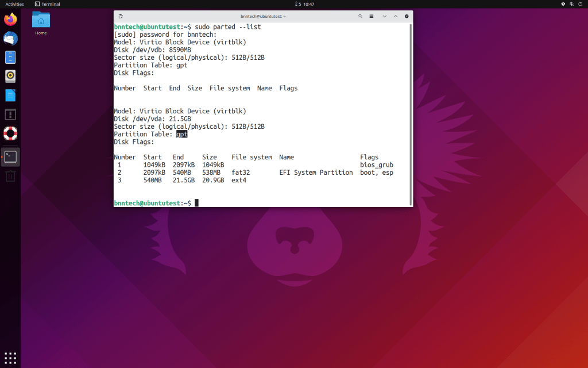Open the Trash in the dock
Image resolution: width=588 pixels, height=368 pixels.
click(10, 176)
